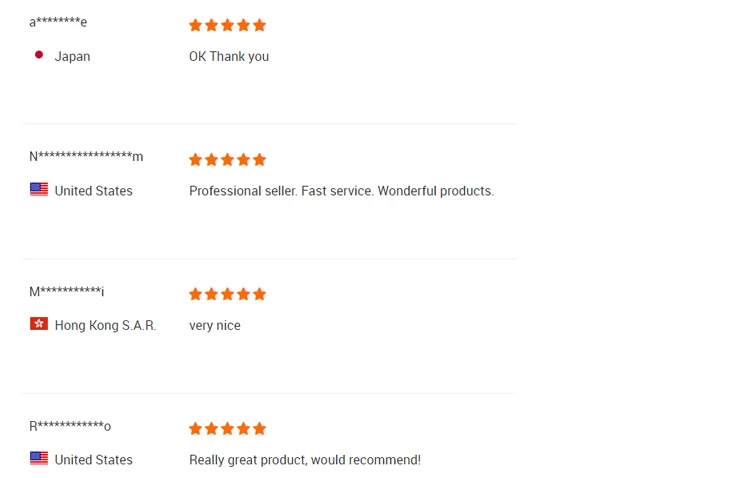Click the "Professional seller. Fast service." review text
The height and width of the screenshot is (478, 750).
point(341,191)
